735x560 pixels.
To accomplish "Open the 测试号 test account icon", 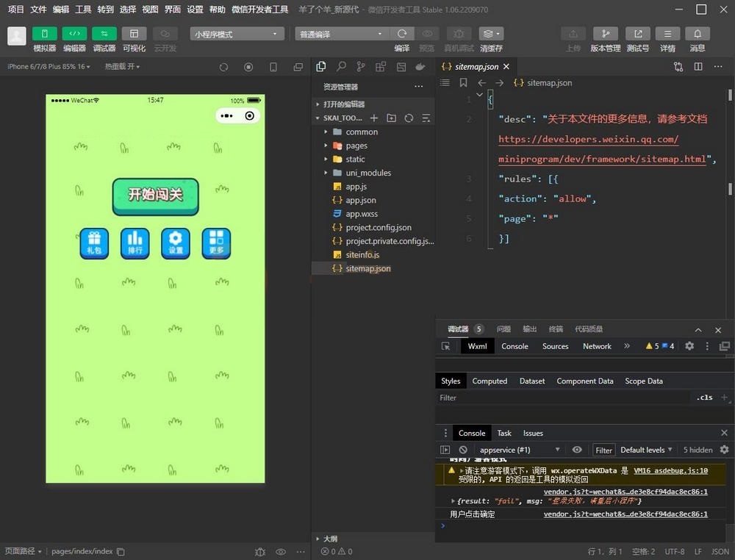I will (638, 34).
